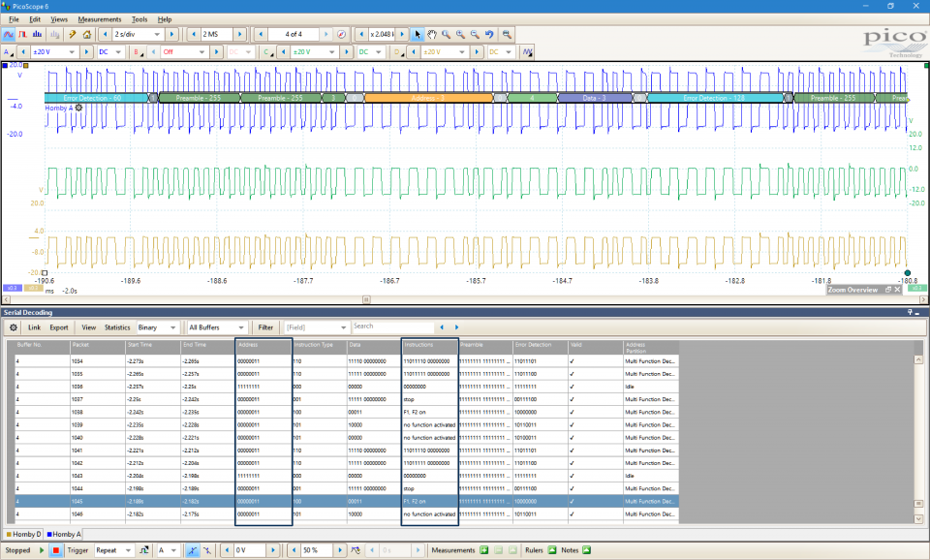Add a measurement with green plus icon
The width and height of the screenshot is (930, 560).
(x=483, y=550)
